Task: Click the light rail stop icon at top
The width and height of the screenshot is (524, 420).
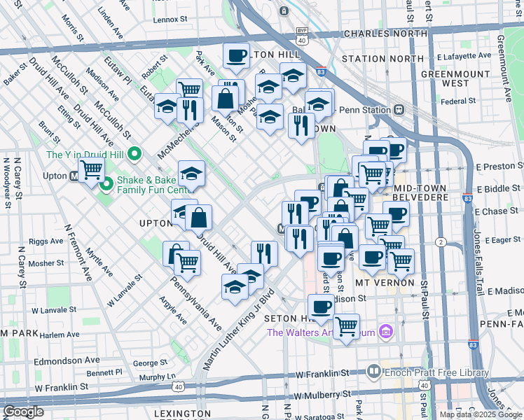Action: 284,10
